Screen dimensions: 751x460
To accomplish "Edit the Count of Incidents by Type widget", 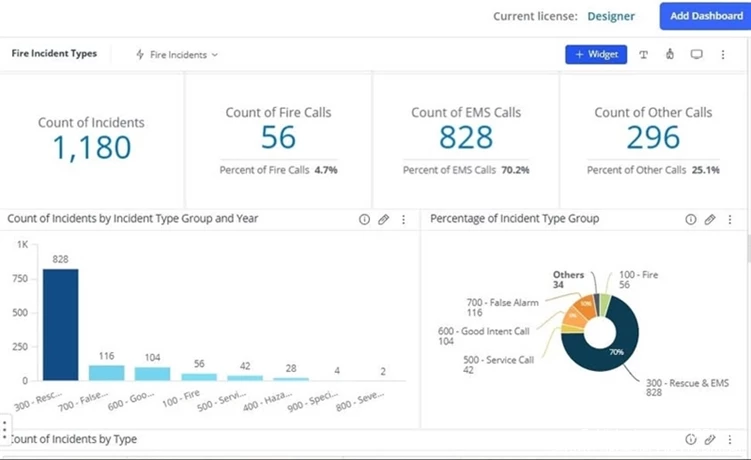I will pyautogui.click(x=709, y=439).
